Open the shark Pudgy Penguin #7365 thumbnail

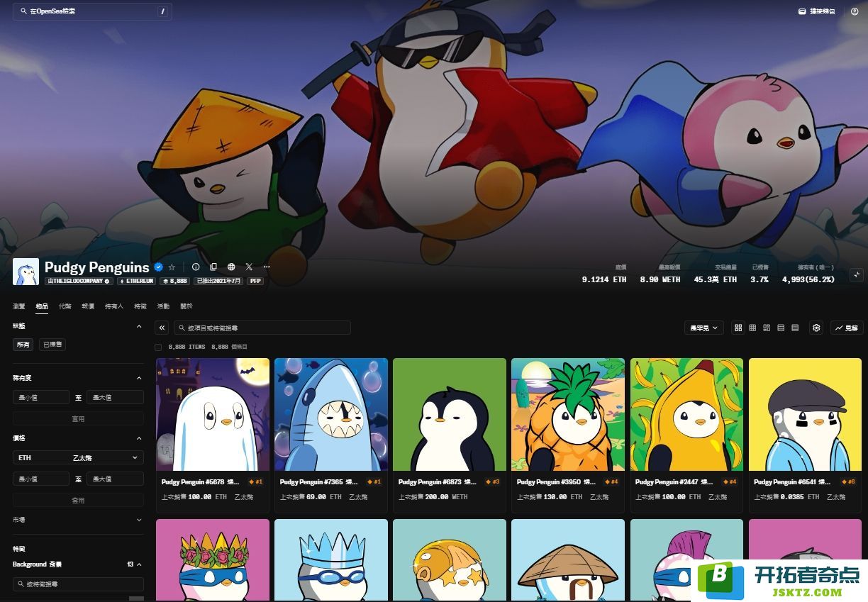tap(331, 414)
